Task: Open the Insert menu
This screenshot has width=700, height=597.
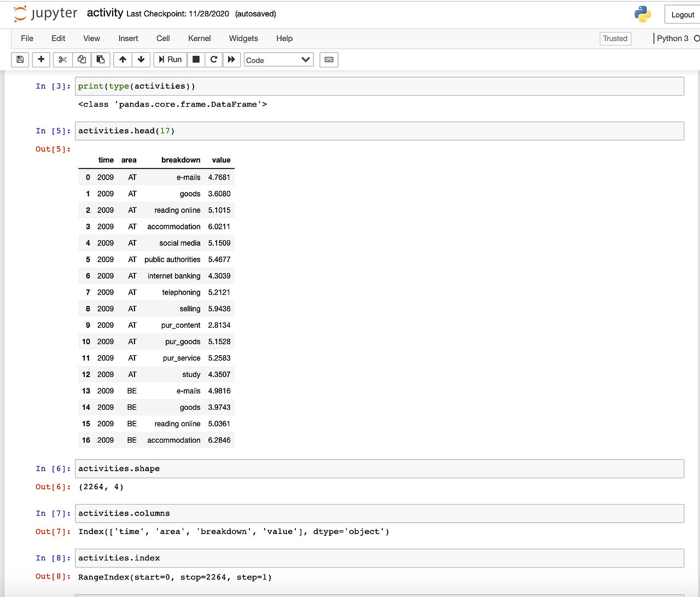Action: pyautogui.click(x=129, y=38)
